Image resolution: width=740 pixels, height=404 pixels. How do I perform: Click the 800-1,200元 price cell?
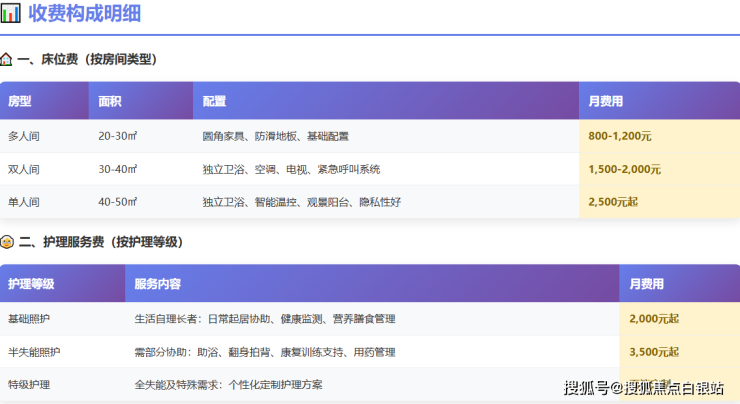pyautogui.click(x=620, y=136)
